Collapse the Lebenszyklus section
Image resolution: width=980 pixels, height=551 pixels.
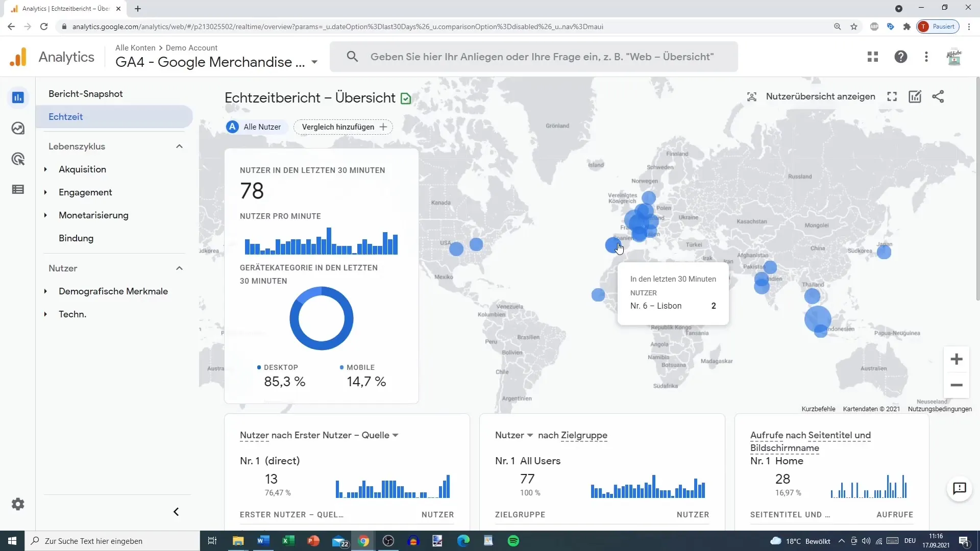[179, 146]
